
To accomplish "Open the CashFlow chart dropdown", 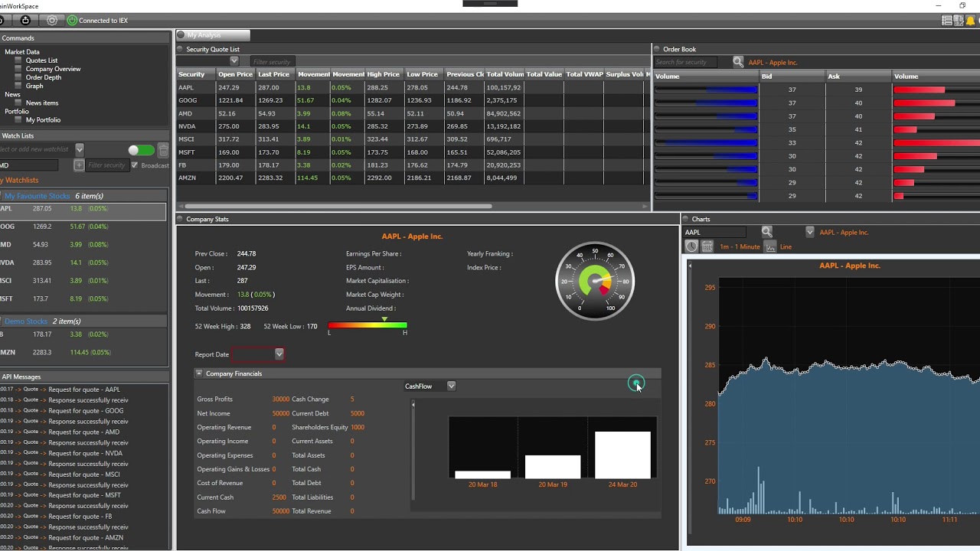I will click(451, 386).
